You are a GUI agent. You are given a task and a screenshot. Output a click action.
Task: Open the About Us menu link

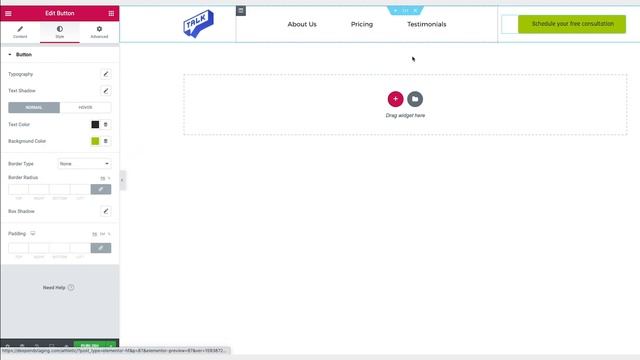pos(302,24)
